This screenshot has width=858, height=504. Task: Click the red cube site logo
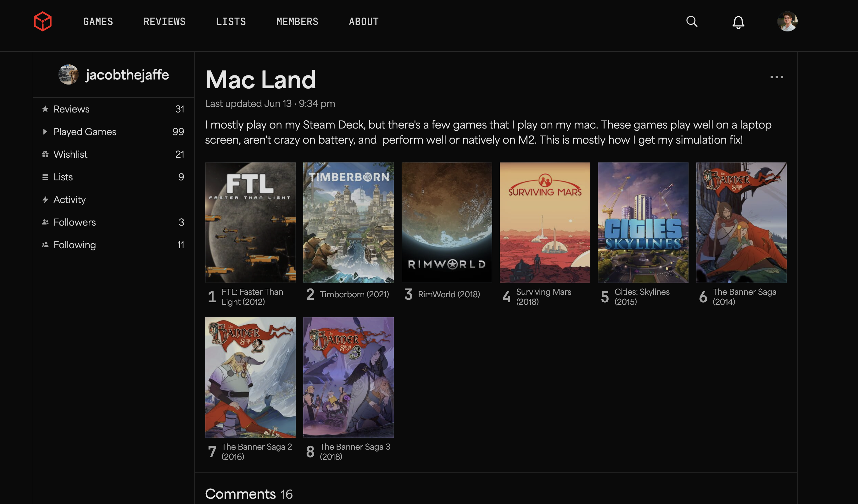(x=42, y=21)
